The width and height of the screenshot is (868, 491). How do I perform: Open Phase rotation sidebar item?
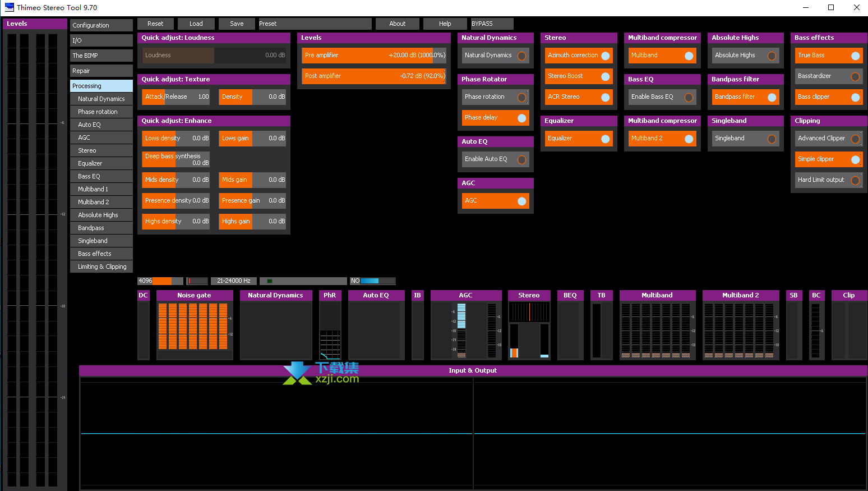[x=101, y=112]
